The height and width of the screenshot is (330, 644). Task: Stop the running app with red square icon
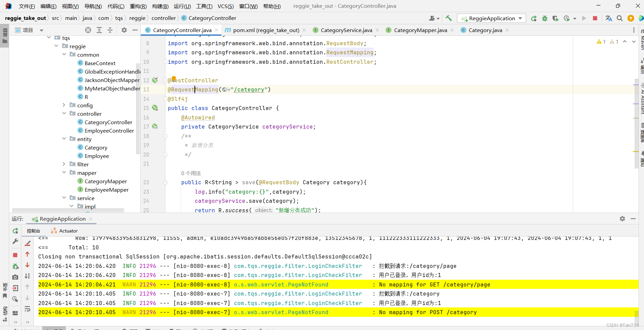point(595,18)
